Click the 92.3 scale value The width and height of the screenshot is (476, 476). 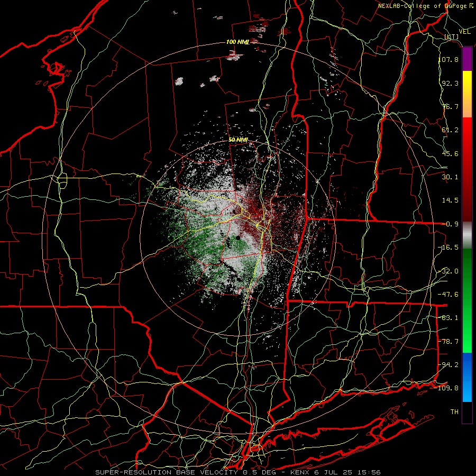coord(450,83)
